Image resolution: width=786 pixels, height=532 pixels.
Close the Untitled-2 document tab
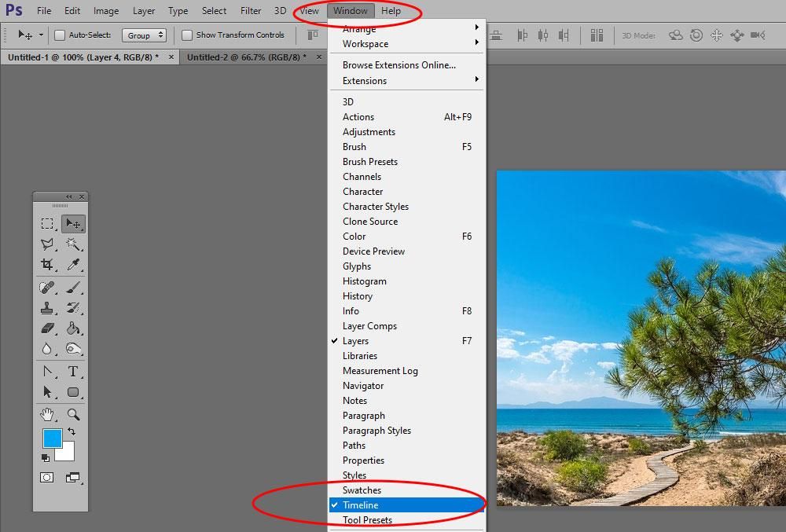coord(319,57)
